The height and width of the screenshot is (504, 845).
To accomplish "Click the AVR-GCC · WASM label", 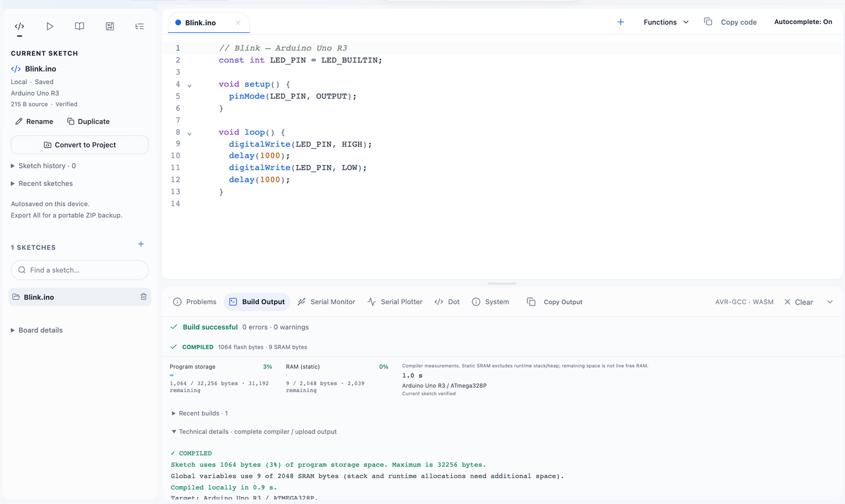I will [744, 302].
